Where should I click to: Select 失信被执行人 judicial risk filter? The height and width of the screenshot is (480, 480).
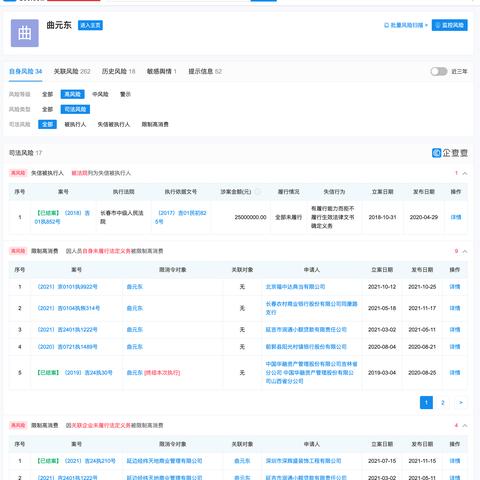click(114, 124)
